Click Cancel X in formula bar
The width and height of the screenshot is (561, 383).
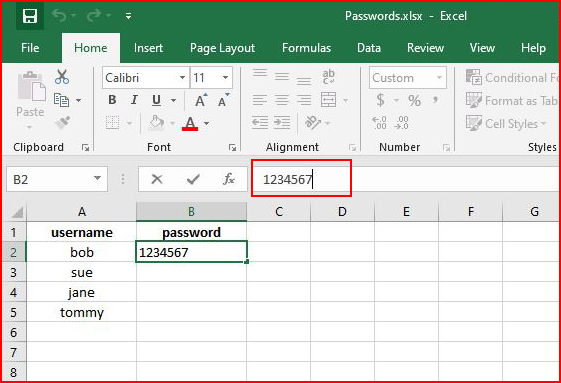[x=157, y=179]
